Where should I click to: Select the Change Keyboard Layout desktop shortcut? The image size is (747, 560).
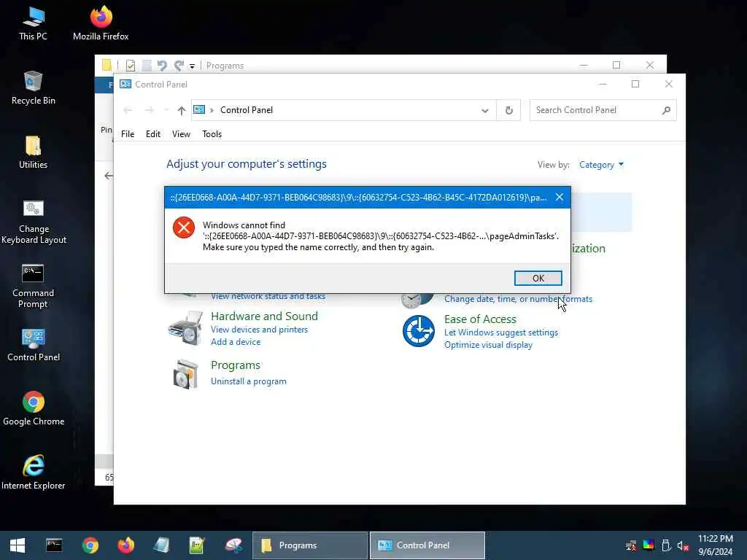tap(34, 222)
